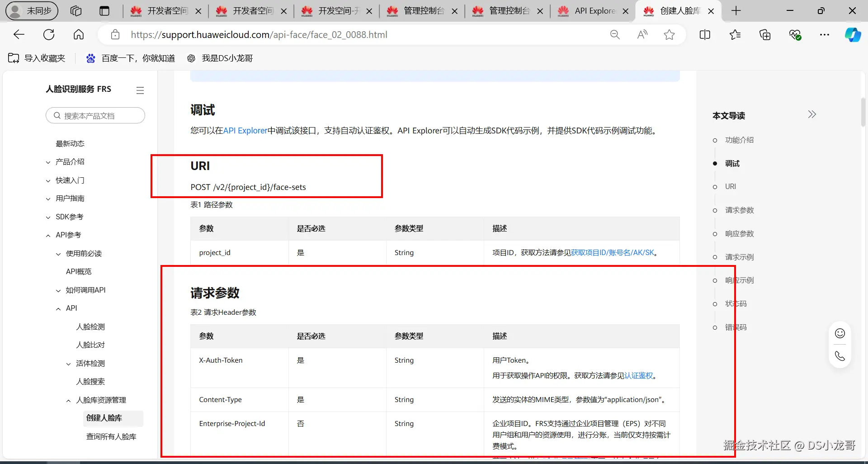Open the 人脸比对 API page
Viewport: 868px width, 464px height.
(90, 345)
